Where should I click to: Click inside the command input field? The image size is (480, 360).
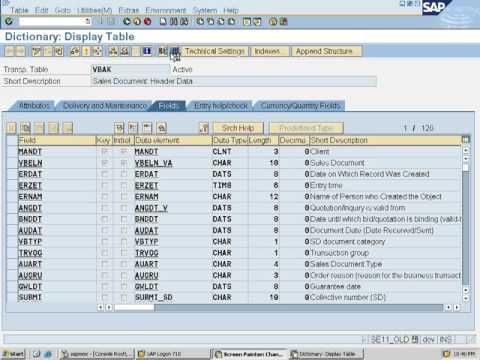coord(52,22)
